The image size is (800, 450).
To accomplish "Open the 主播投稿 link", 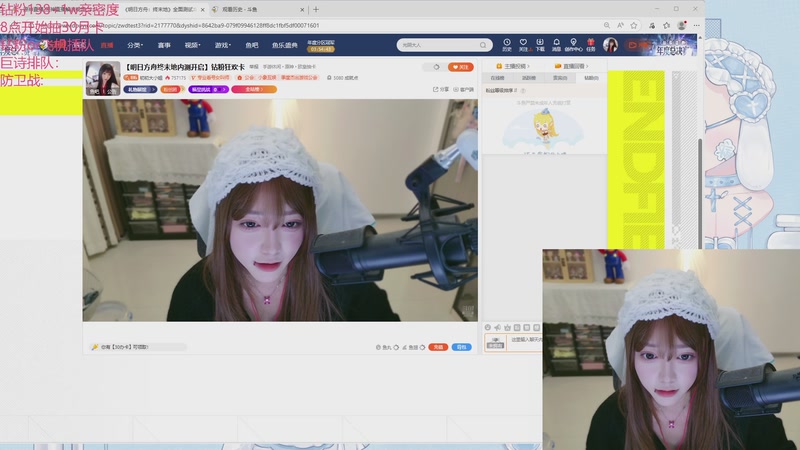I will click(513, 66).
